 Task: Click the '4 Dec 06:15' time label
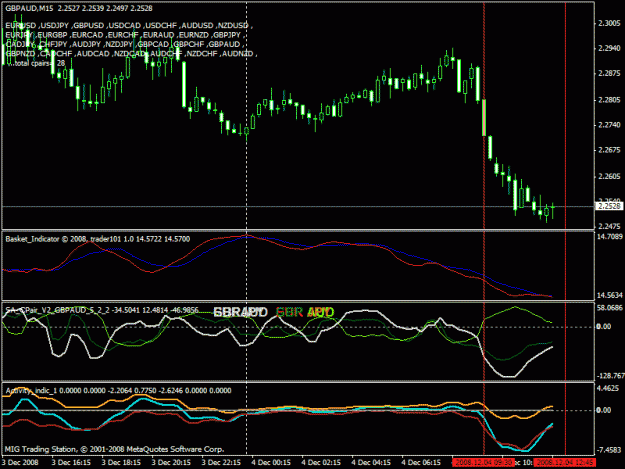click(421, 463)
